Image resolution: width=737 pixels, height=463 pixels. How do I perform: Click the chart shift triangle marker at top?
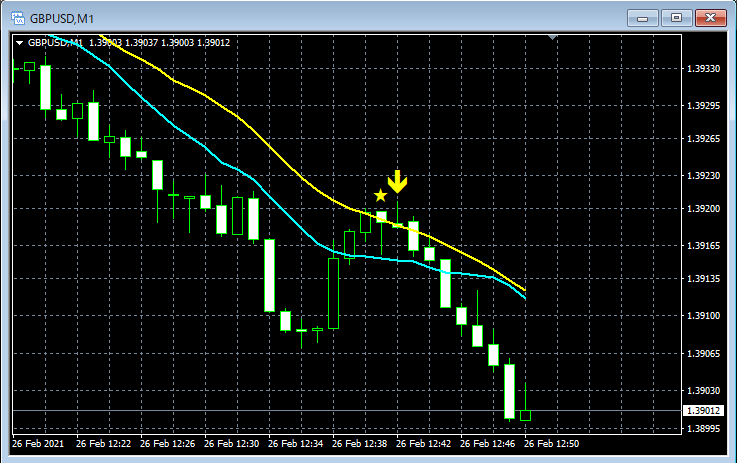pos(553,37)
